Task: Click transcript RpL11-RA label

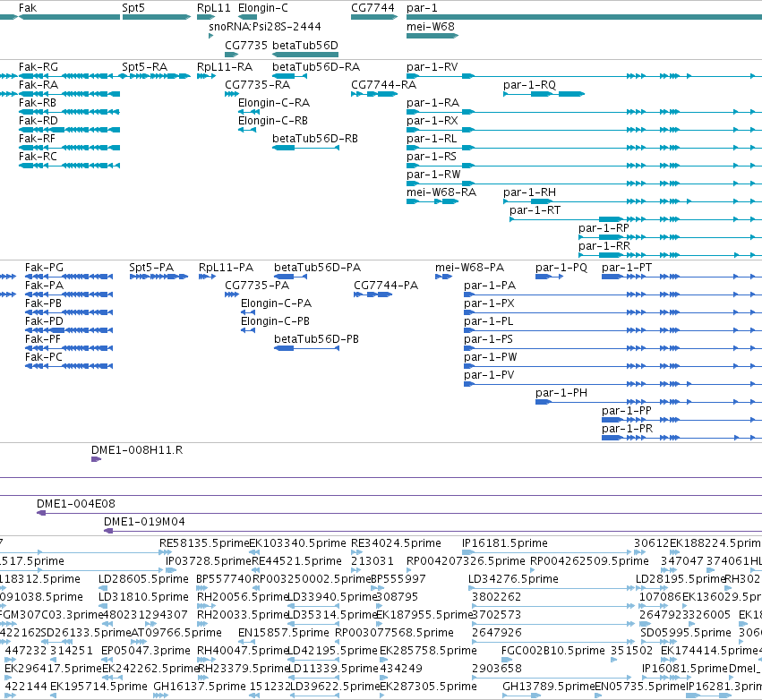Action: (225, 67)
